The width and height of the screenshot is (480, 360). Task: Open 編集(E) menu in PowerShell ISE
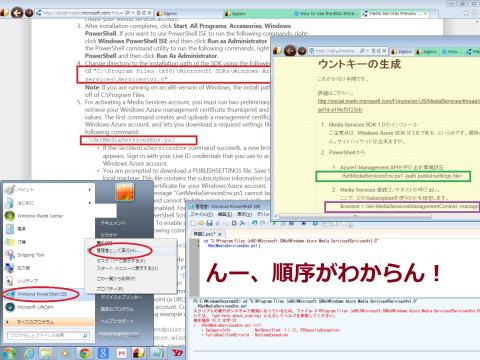[x=225, y=215]
